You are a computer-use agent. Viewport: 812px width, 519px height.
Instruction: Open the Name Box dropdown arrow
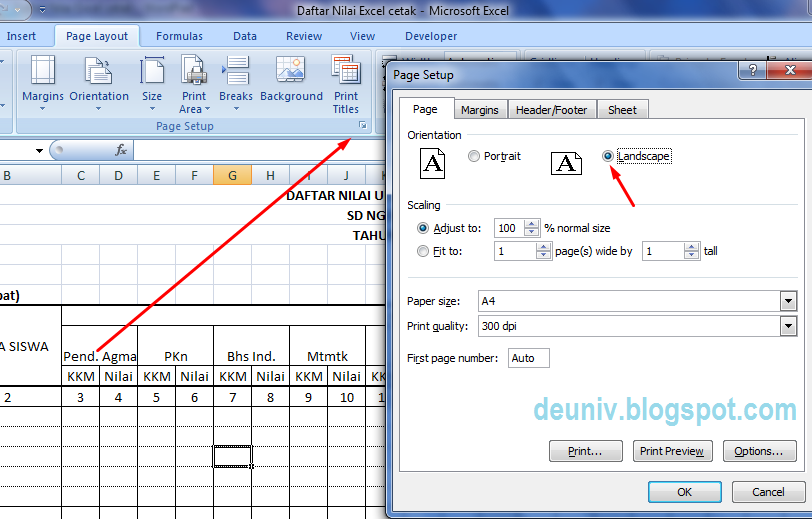(39, 151)
